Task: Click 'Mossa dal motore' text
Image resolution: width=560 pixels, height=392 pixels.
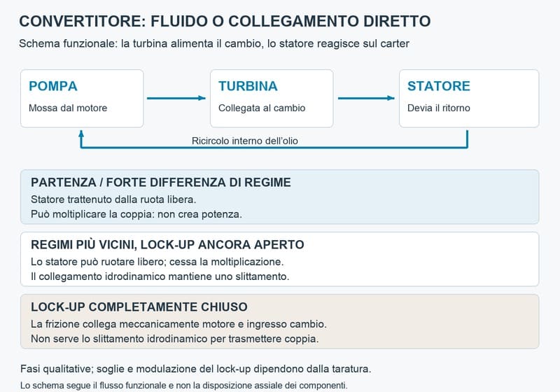Action: tap(68, 108)
